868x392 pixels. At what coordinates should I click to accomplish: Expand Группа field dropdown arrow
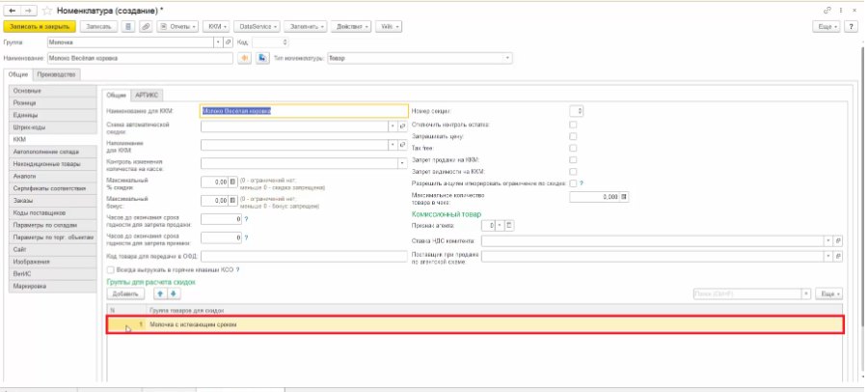219,42
